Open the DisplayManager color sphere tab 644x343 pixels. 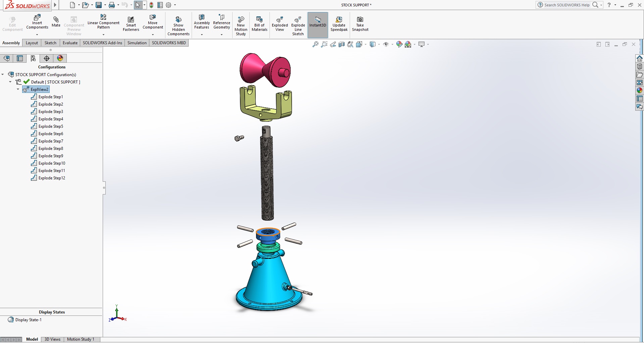(x=60, y=58)
